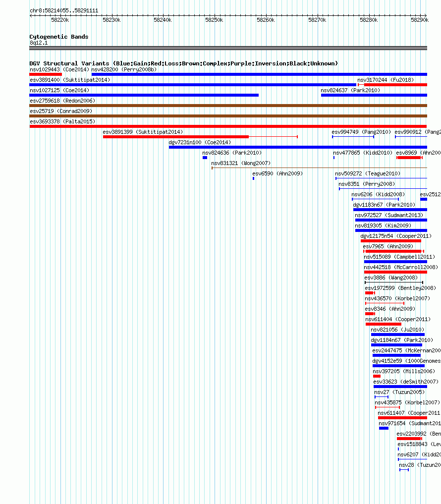
Task: Click the nsv3170244 (Fu2018) variant label
Action: coord(386,80)
